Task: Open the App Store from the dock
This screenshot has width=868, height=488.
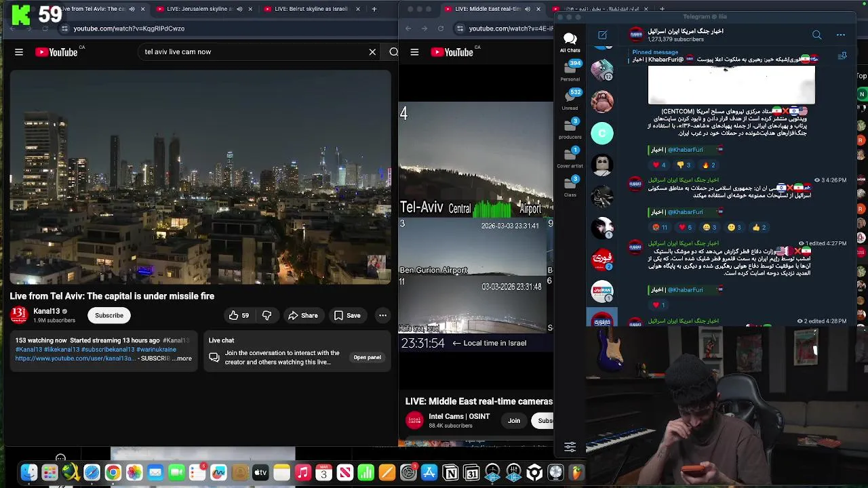Action: [x=429, y=472]
